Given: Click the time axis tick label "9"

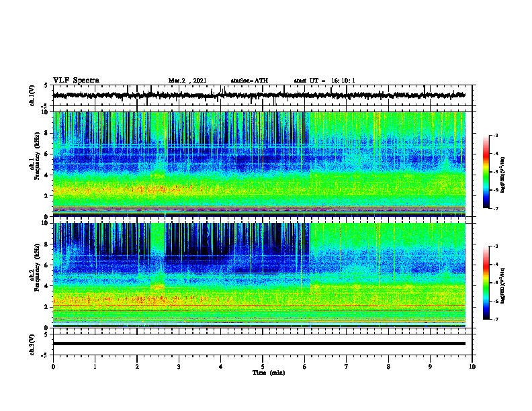Looking at the screenshot, I should [430, 367].
